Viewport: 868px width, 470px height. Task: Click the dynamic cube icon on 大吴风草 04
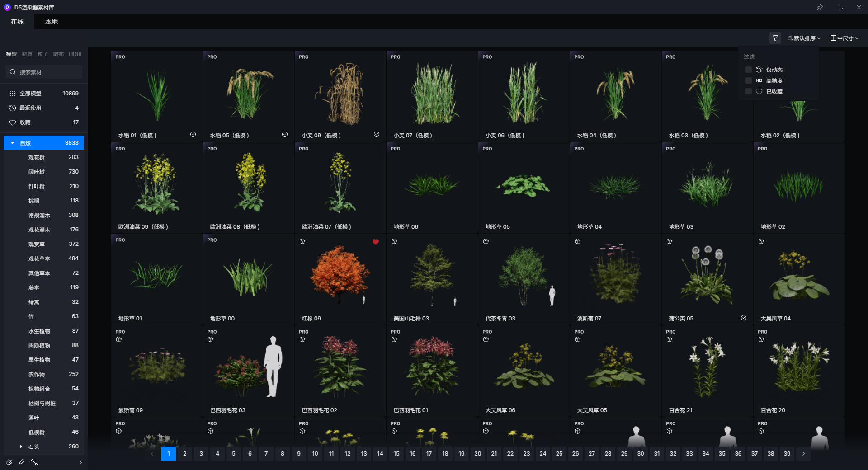[761, 241]
